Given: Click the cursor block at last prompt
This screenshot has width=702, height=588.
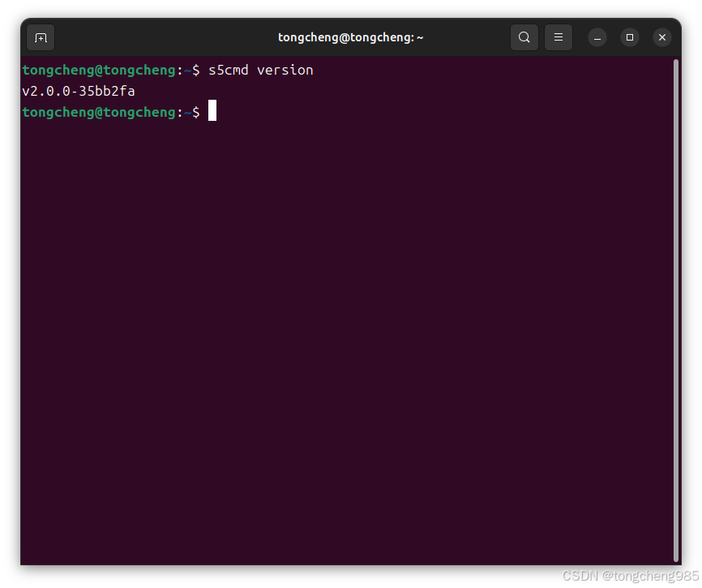Looking at the screenshot, I should pyautogui.click(x=212, y=110).
